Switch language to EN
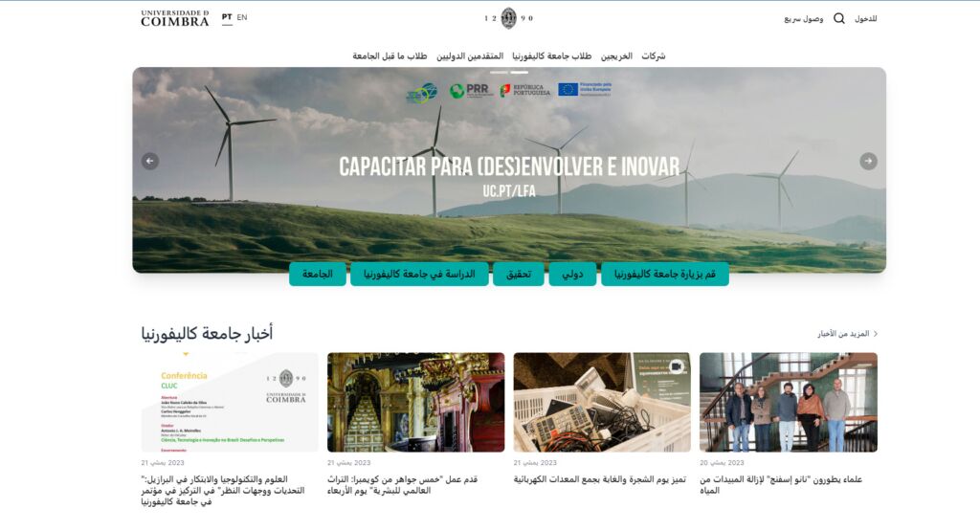This screenshot has height=531, width=980. [x=242, y=17]
